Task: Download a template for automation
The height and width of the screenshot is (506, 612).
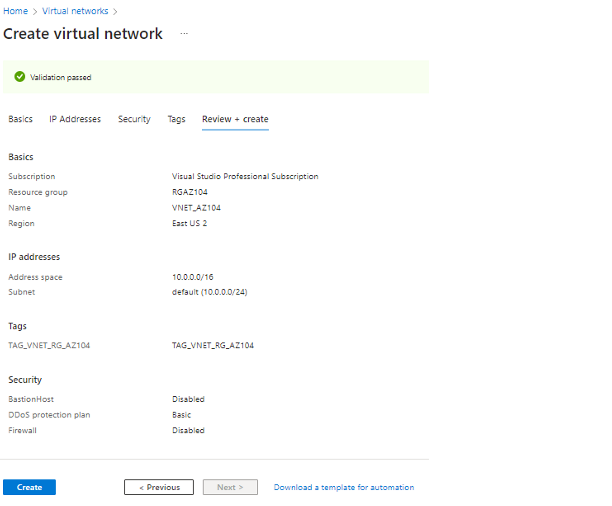Action: [344, 487]
